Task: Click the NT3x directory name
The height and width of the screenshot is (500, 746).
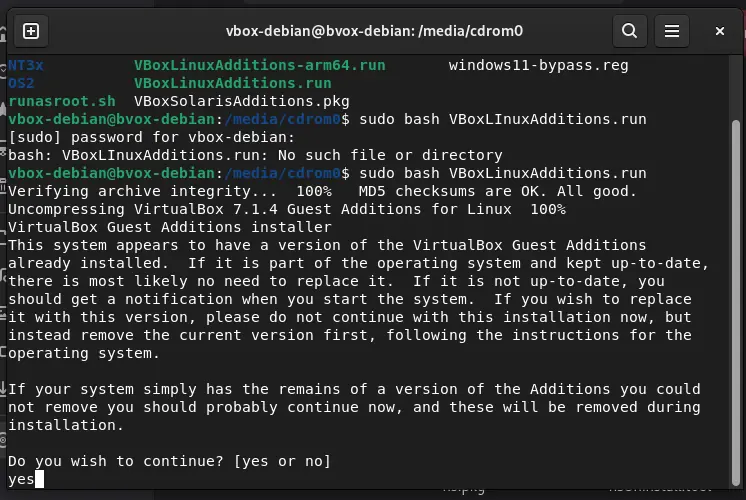Action: (x=28, y=65)
